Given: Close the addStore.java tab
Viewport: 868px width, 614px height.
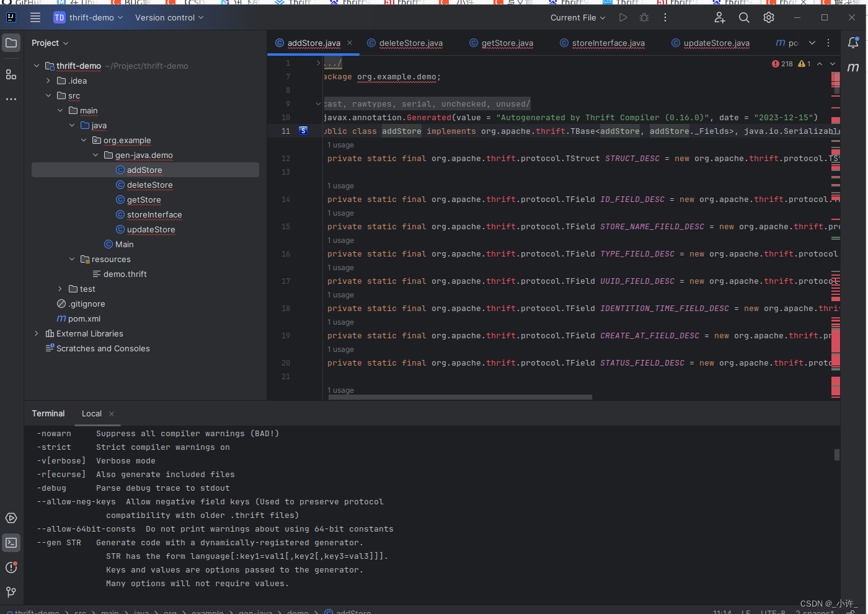Looking at the screenshot, I should pyautogui.click(x=350, y=43).
